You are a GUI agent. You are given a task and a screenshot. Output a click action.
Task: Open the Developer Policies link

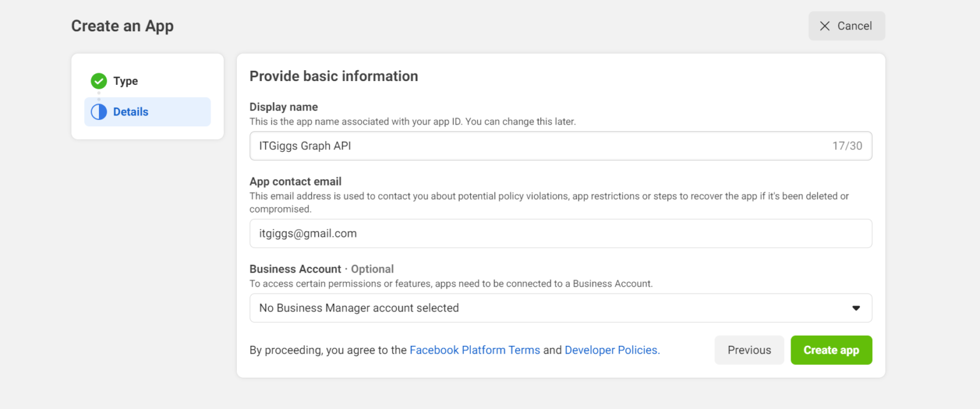click(611, 350)
